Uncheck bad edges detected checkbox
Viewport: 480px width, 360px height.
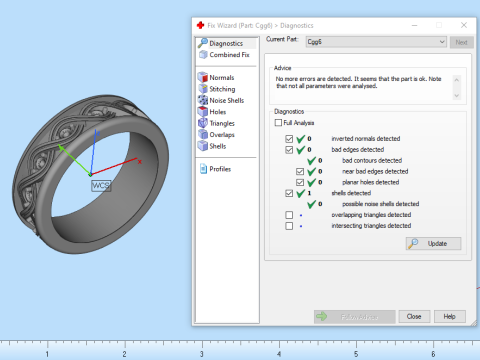pos(289,150)
